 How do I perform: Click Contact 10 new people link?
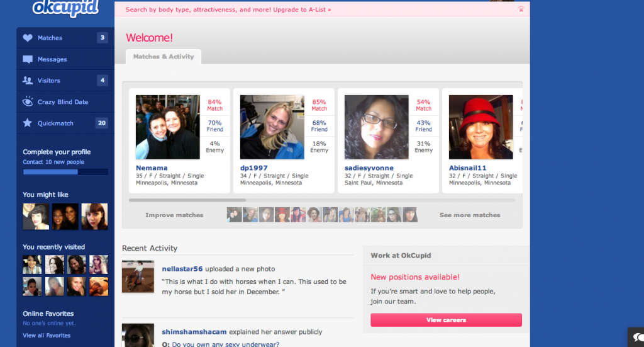53,162
